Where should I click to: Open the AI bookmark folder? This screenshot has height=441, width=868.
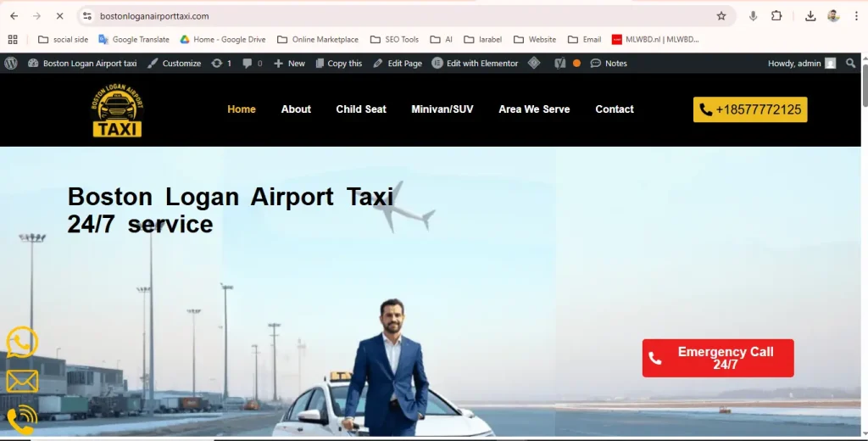[441, 39]
